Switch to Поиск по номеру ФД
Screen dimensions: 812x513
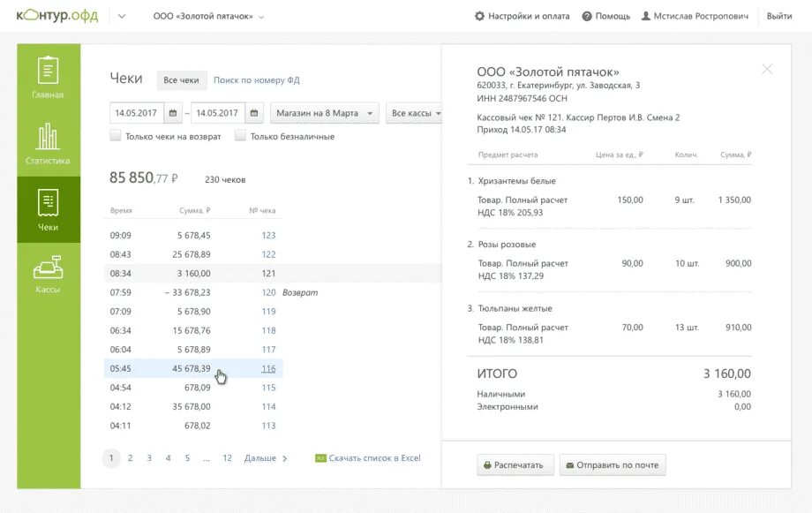(257, 80)
